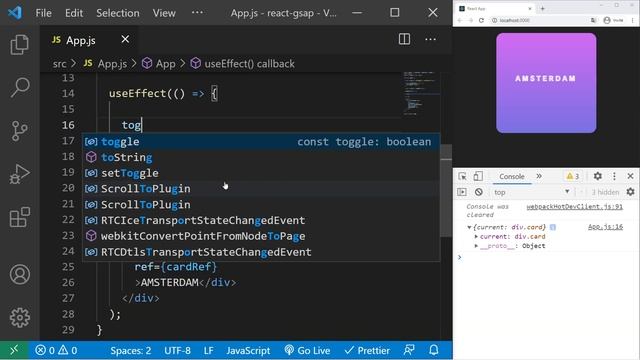Open console settings gear
Viewport: 640px width, 360px height.
point(630,192)
